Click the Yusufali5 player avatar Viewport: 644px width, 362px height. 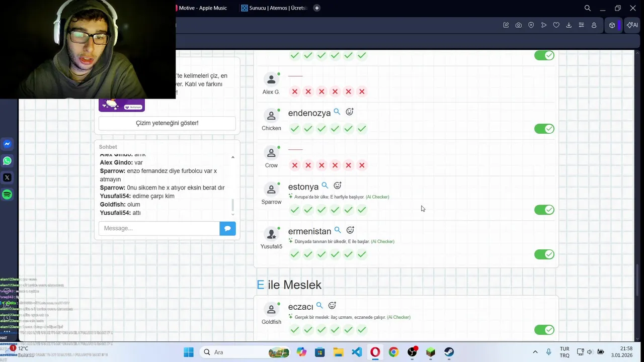coord(271,234)
